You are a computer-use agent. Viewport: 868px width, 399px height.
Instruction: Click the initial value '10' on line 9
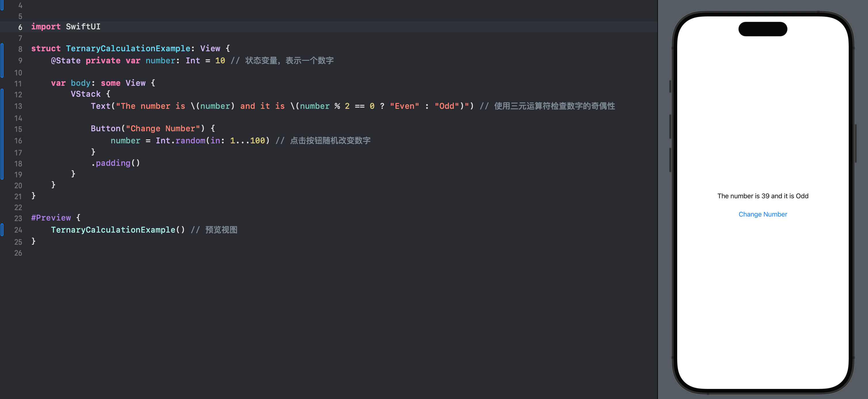[220, 61]
